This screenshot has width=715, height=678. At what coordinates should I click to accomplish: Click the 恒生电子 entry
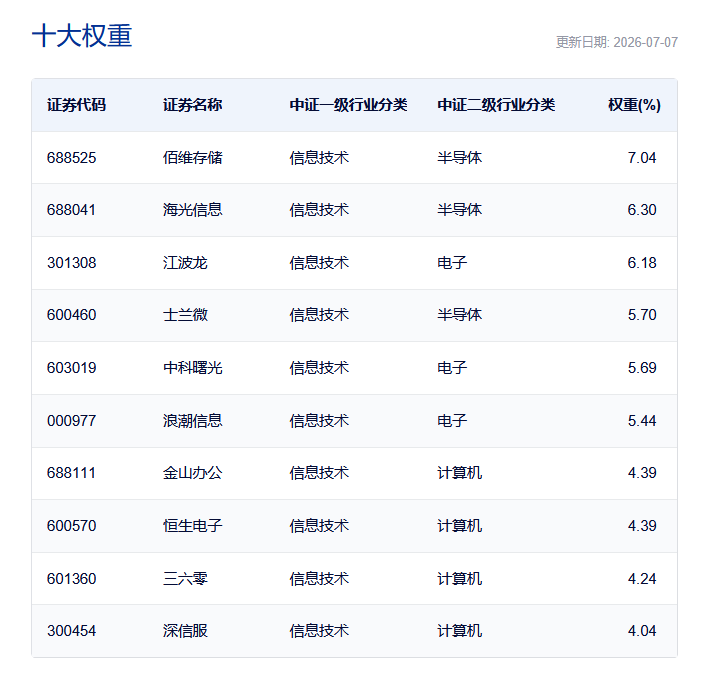[192, 526]
